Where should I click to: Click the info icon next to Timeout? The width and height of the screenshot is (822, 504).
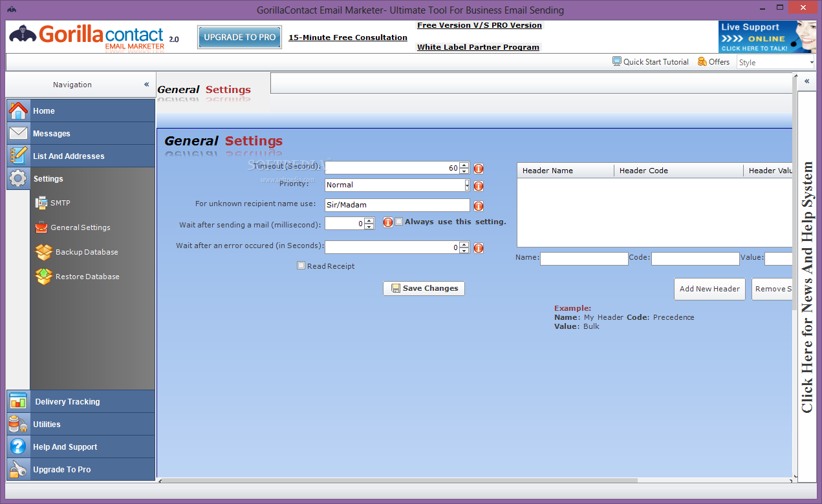tap(479, 169)
